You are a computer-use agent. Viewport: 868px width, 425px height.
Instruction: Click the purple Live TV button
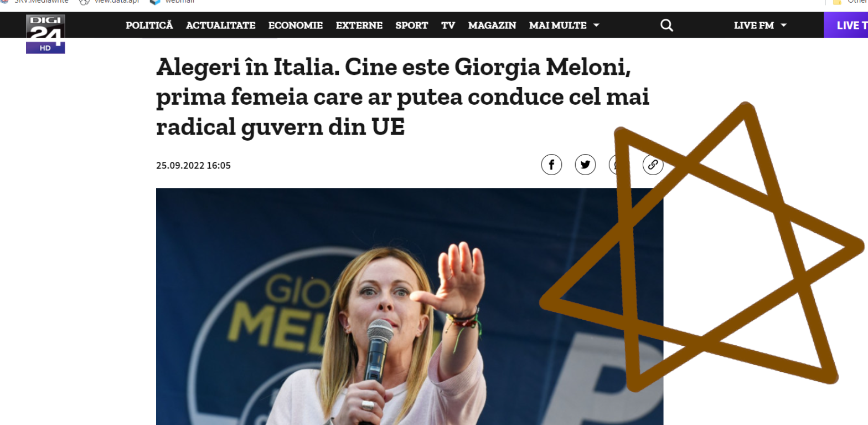(x=846, y=25)
